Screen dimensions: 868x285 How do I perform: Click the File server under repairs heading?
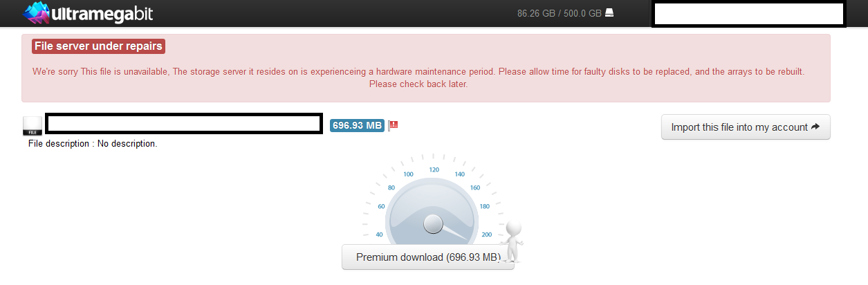(98, 46)
